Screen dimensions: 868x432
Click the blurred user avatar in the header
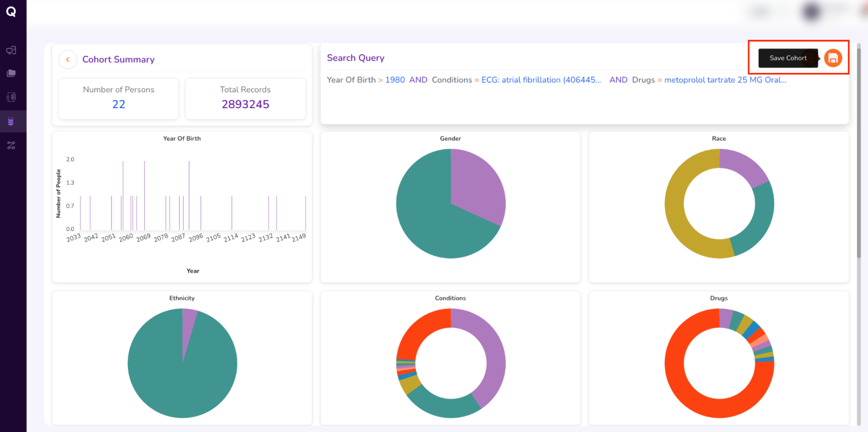[811, 12]
